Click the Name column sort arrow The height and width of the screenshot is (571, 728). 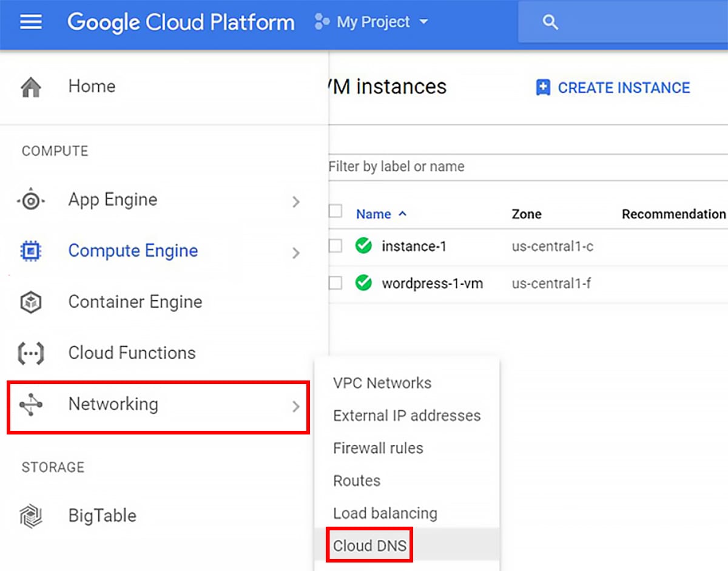point(402,214)
